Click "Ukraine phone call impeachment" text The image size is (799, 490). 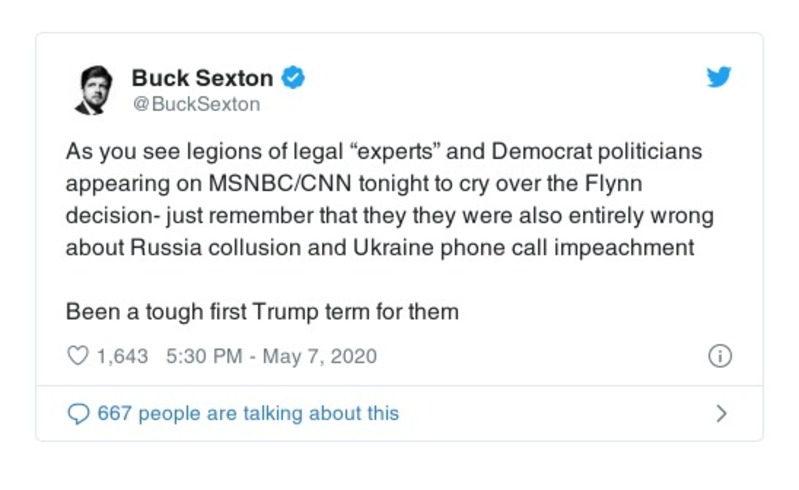tap(541, 248)
